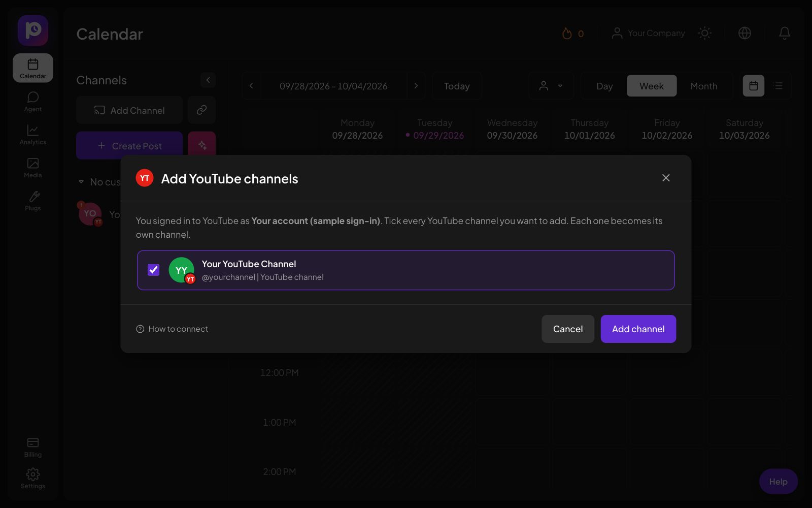Click the Monday 09/28/2026 column header
This screenshot has height=508, width=812.
[357, 129]
